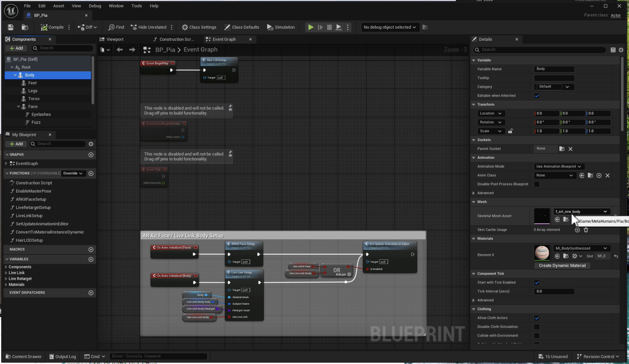The width and height of the screenshot is (629, 364).
Task: Click the Browse to asset icon in toolbar
Action: click(25, 27)
